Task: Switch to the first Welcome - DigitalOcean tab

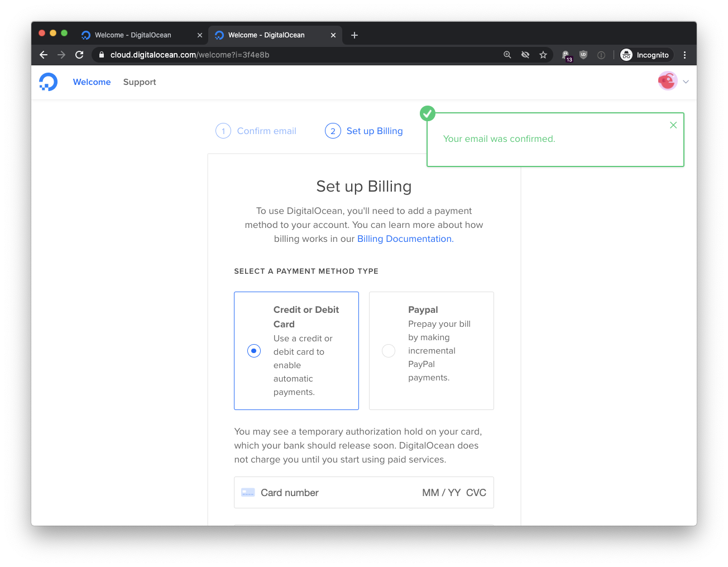Action: tap(133, 35)
